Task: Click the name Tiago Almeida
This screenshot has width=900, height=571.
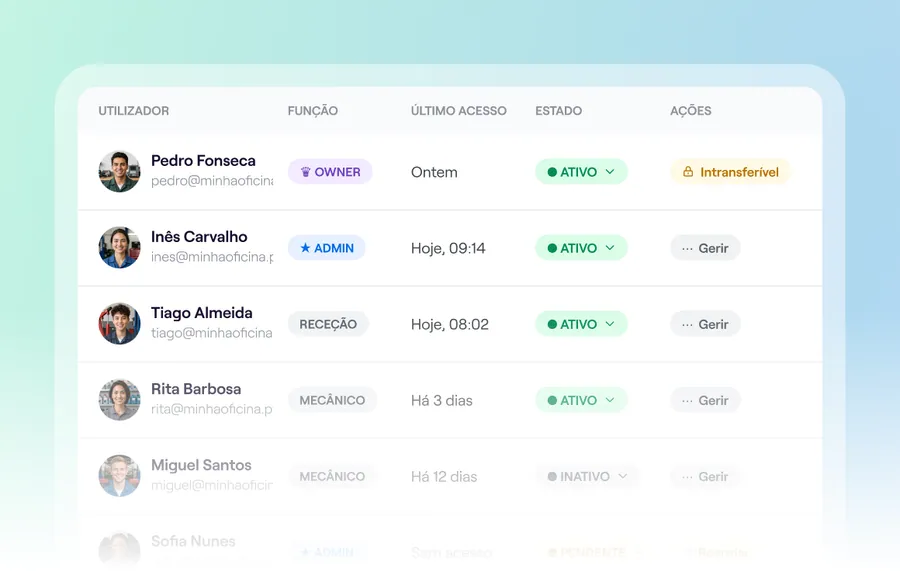Action: tap(201, 313)
